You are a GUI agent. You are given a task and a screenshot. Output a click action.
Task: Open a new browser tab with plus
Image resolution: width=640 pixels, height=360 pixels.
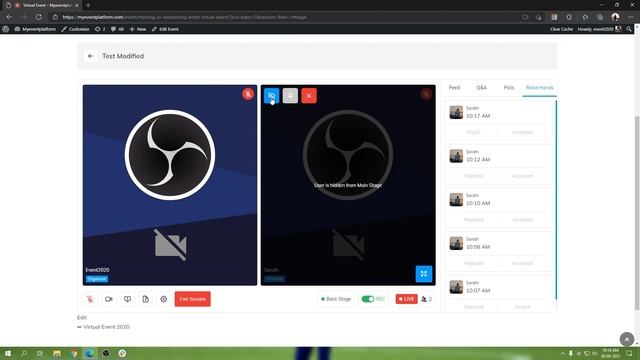[88, 5]
